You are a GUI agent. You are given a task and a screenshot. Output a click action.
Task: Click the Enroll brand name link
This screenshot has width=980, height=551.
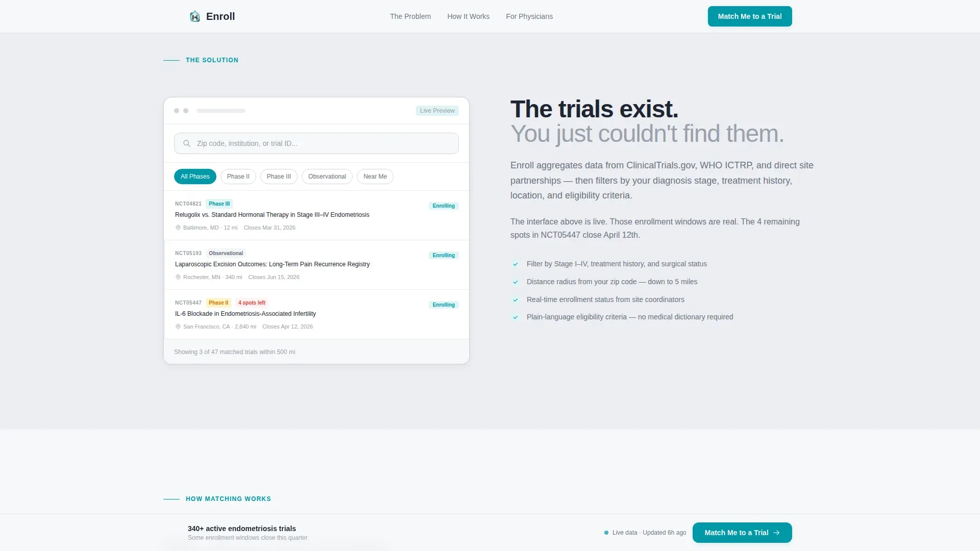(x=220, y=16)
